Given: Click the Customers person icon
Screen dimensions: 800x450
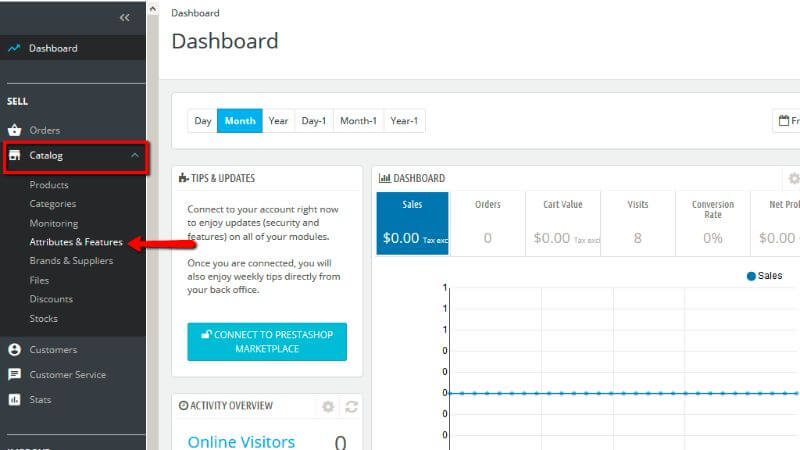Looking at the screenshot, I should pos(14,349).
